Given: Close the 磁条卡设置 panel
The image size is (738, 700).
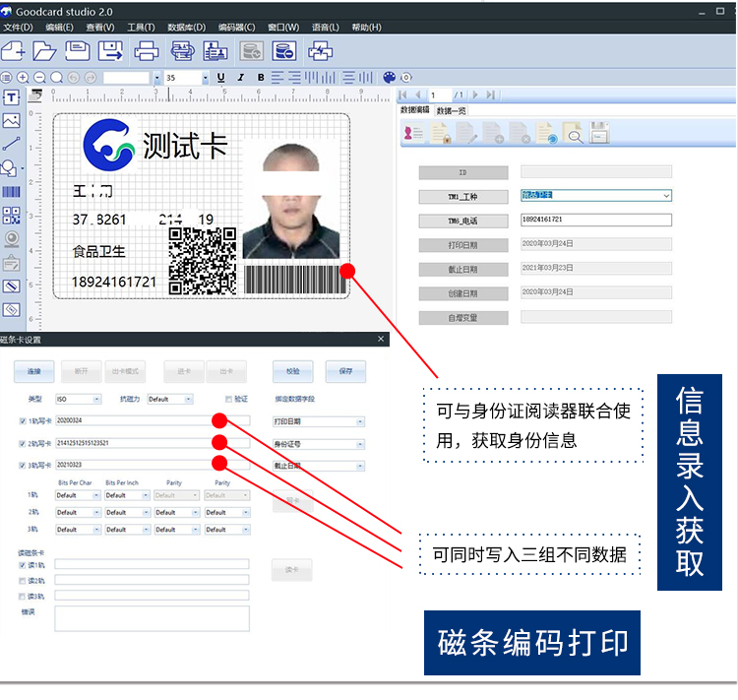Looking at the screenshot, I should pos(381,339).
